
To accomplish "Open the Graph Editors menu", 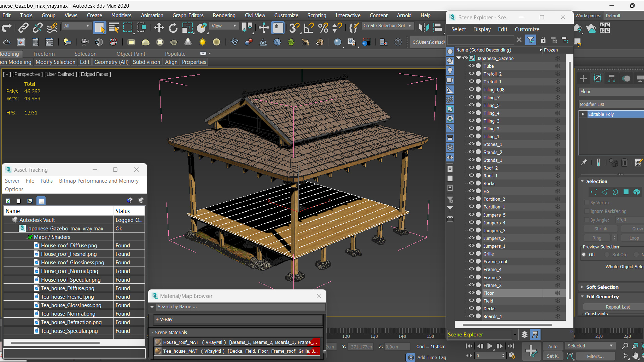I will pyautogui.click(x=188, y=15).
